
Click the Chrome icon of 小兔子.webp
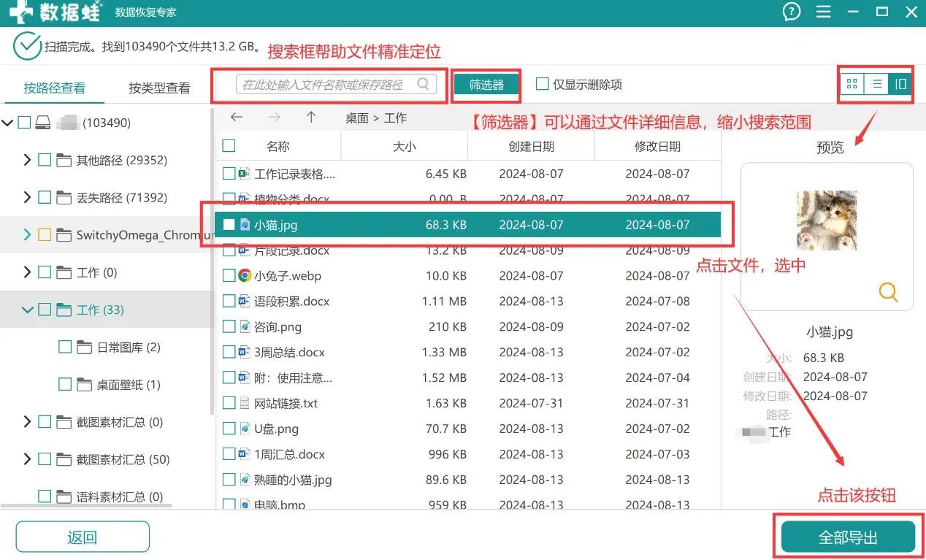tap(245, 276)
